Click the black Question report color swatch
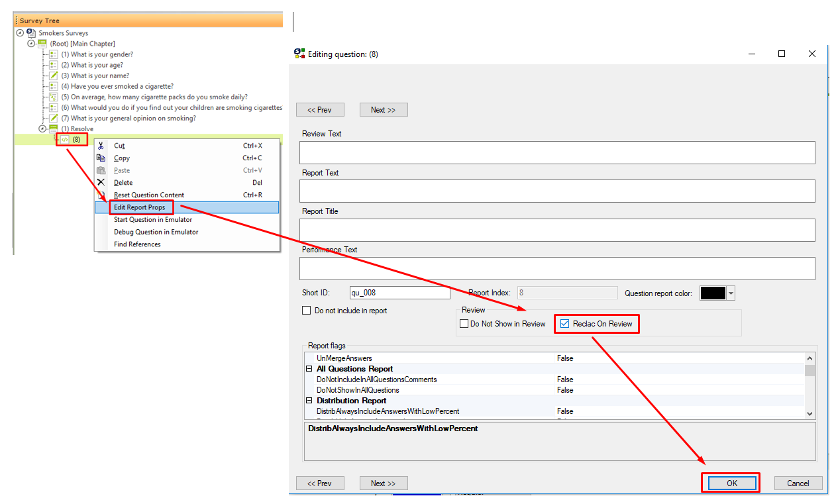 (x=713, y=293)
